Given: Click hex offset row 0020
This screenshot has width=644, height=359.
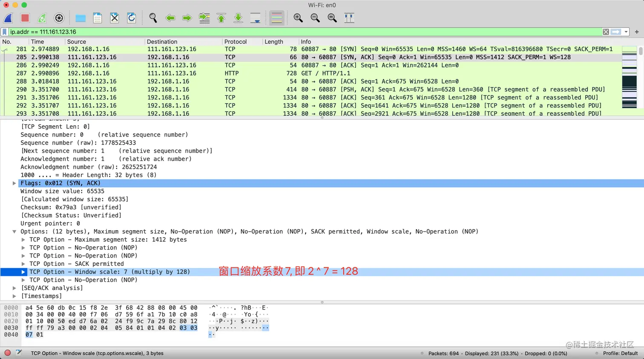Looking at the screenshot, I should click(x=11, y=321).
